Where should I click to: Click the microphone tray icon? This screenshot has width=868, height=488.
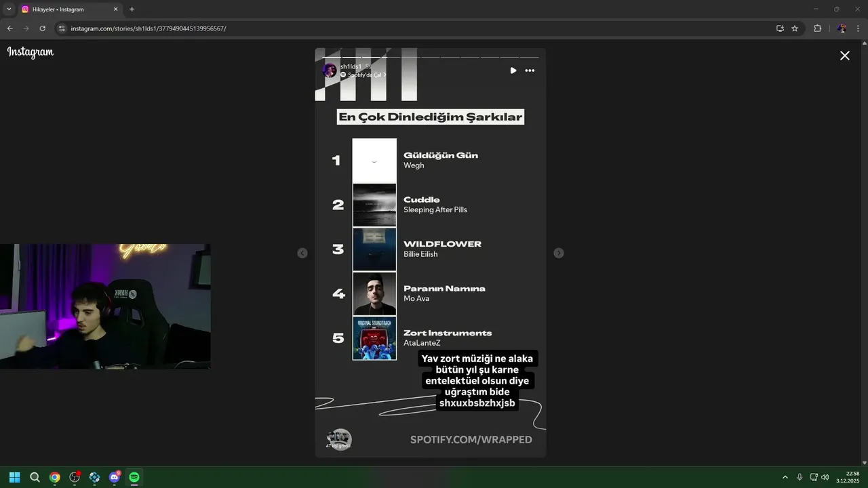(800, 477)
